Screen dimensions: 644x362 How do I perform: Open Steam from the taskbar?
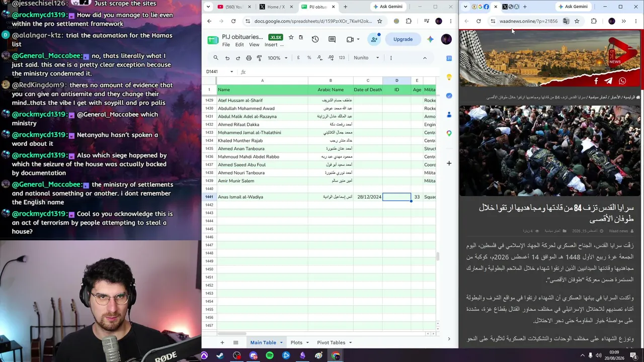pos(220,356)
